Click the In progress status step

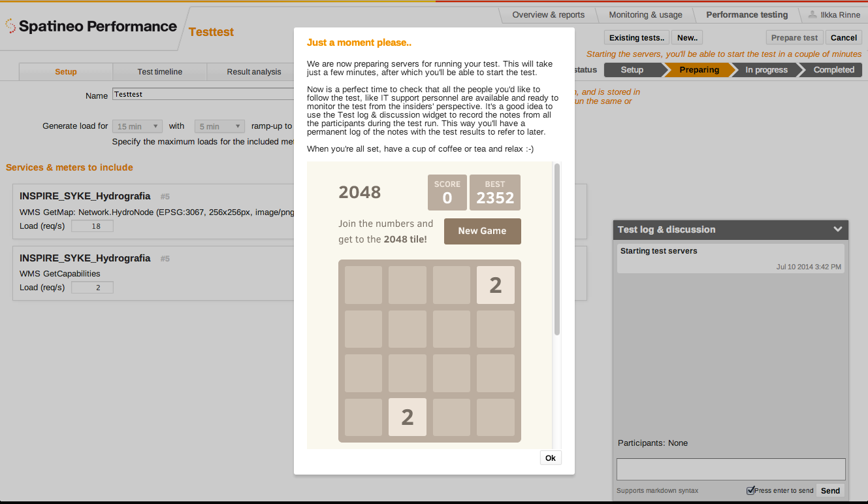coord(766,70)
